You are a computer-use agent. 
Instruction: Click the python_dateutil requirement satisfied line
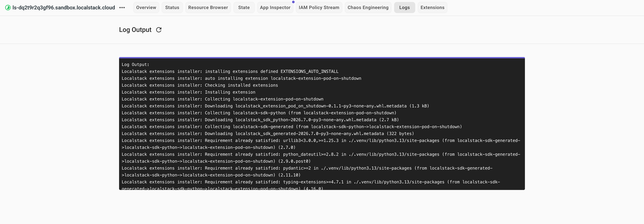[321, 158]
